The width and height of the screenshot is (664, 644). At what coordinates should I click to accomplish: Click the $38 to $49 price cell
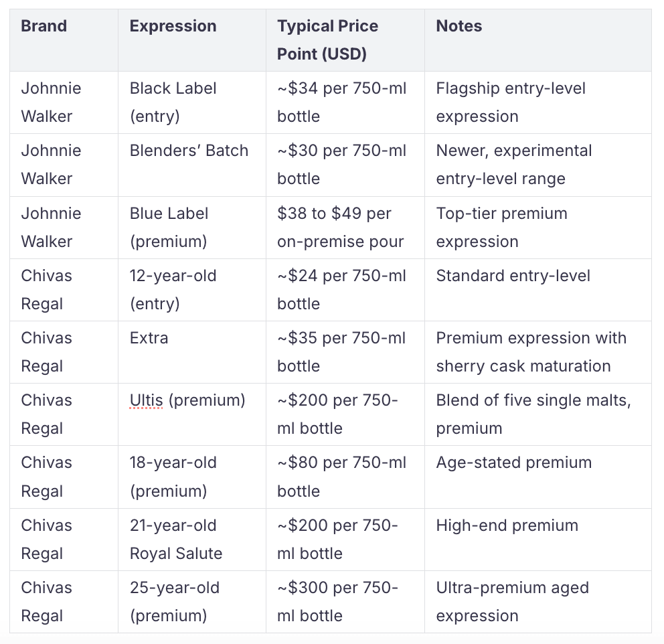(x=345, y=228)
